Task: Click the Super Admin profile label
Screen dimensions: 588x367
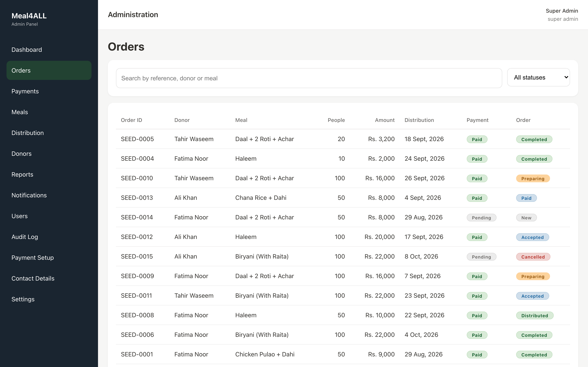Action: click(562, 11)
